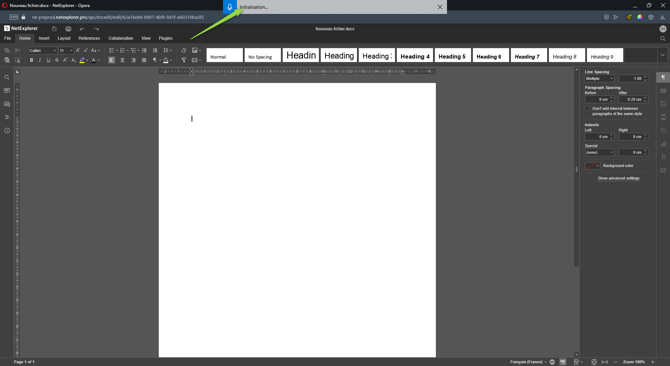Image resolution: width=670 pixels, height=366 pixels.
Task: Switch to the View tab
Action: [146, 38]
